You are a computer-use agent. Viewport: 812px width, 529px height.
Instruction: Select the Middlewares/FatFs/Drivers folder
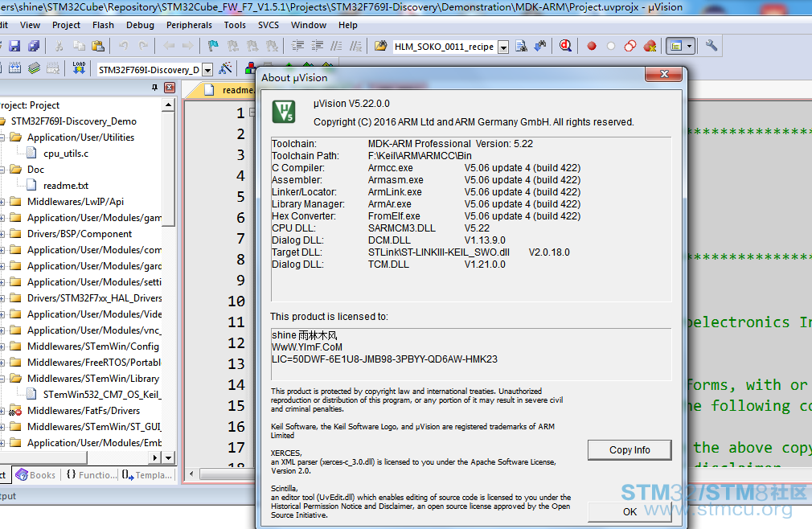point(84,411)
